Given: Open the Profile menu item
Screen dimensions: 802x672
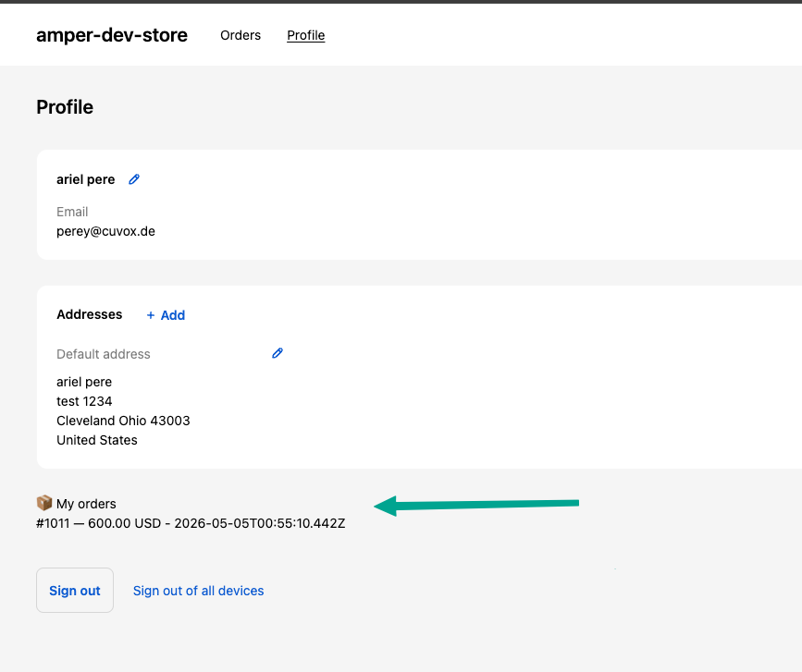Looking at the screenshot, I should (x=306, y=35).
